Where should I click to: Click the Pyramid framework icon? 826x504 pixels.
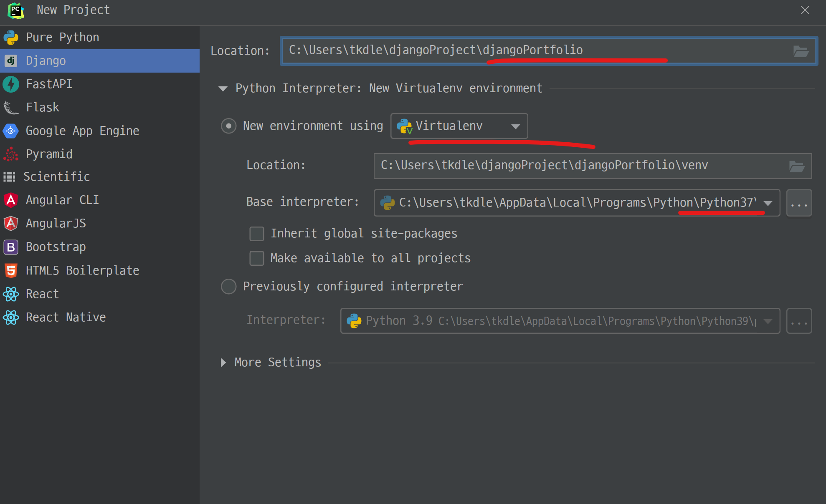click(11, 154)
